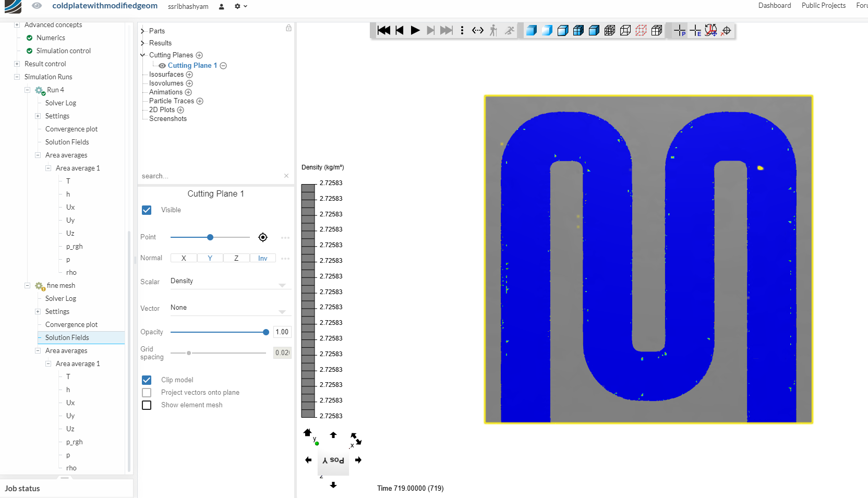This screenshot has width=868, height=498.
Task: Click the point picker target icon
Action: pos(263,237)
